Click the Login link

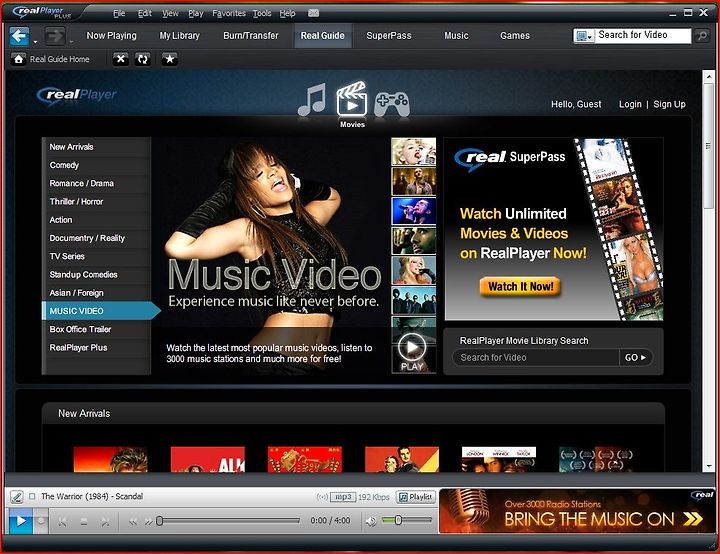click(630, 104)
